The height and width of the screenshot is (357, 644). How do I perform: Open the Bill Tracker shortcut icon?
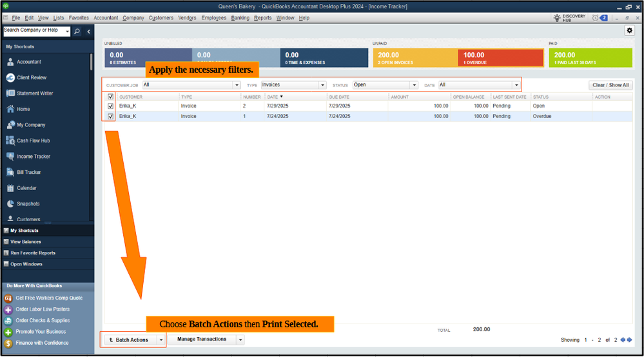pyautogui.click(x=11, y=172)
